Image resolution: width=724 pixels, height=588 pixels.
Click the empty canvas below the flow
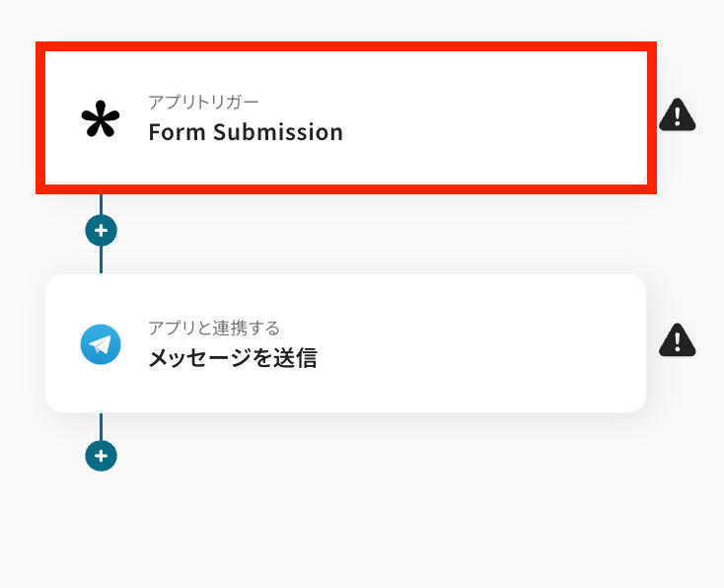(x=395, y=523)
